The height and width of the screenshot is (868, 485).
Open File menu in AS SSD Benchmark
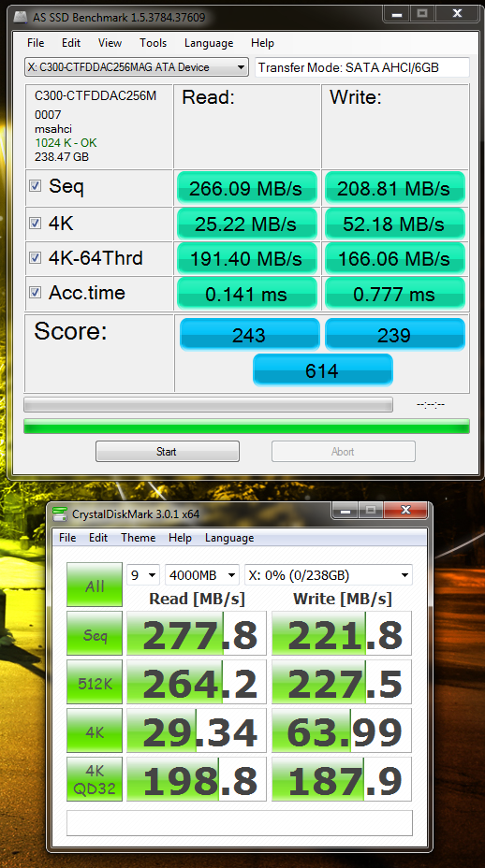36,43
